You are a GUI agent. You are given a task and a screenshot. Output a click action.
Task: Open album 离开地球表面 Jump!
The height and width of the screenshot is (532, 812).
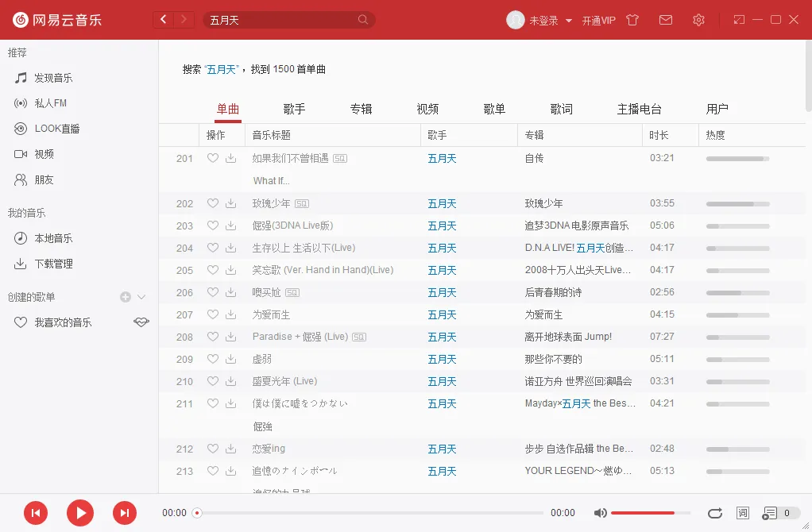click(x=568, y=337)
